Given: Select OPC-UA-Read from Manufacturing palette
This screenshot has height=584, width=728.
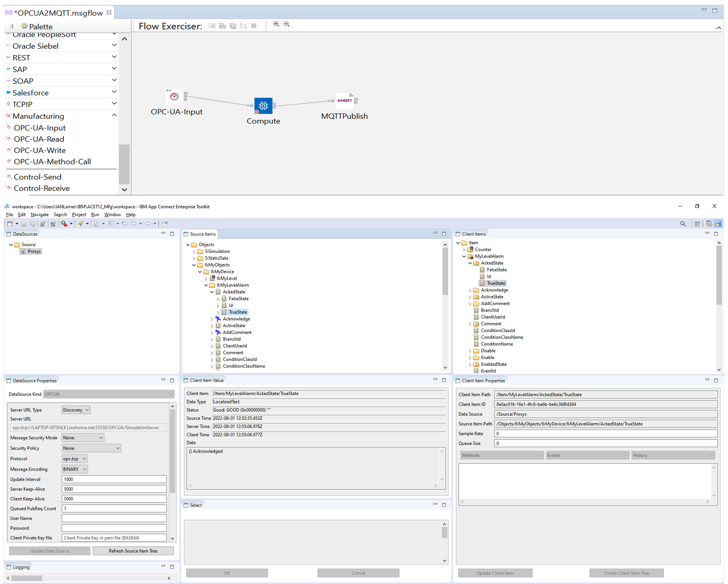Looking at the screenshot, I should point(39,139).
